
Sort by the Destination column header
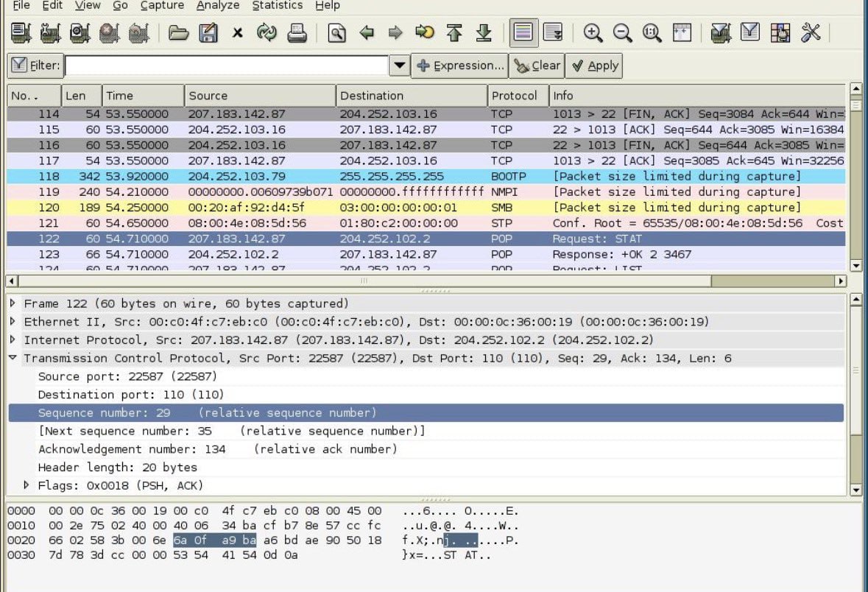412,95
